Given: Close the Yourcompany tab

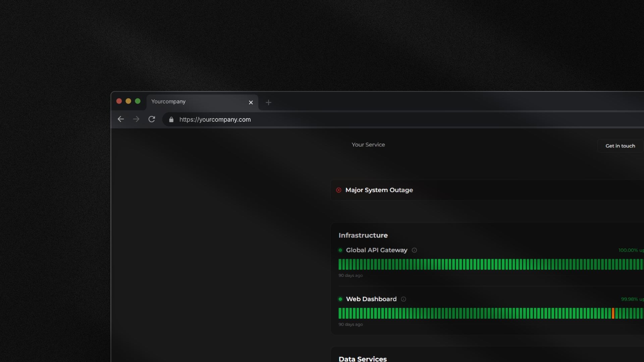Looking at the screenshot, I should point(251,103).
